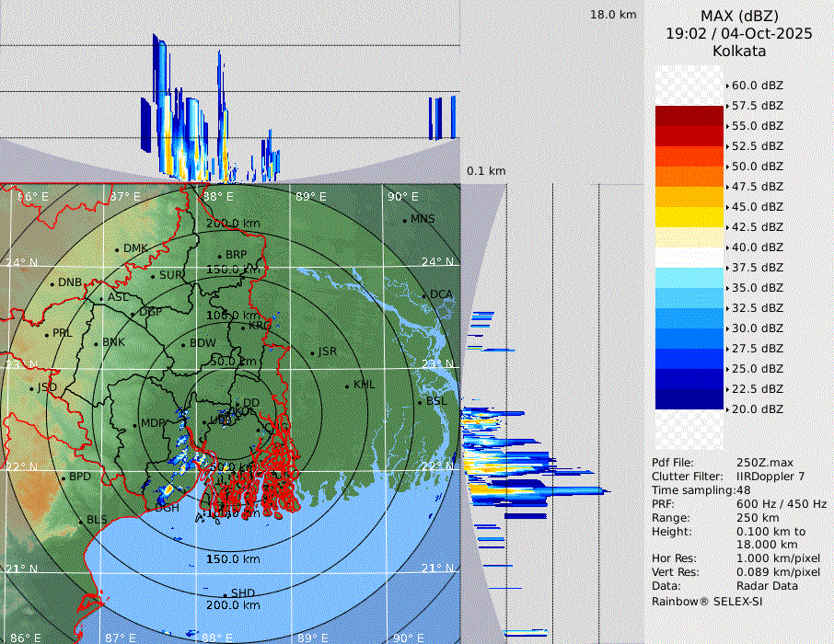The image size is (834, 644).
Task: Click the 18.0 km height label
Action: click(613, 15)
